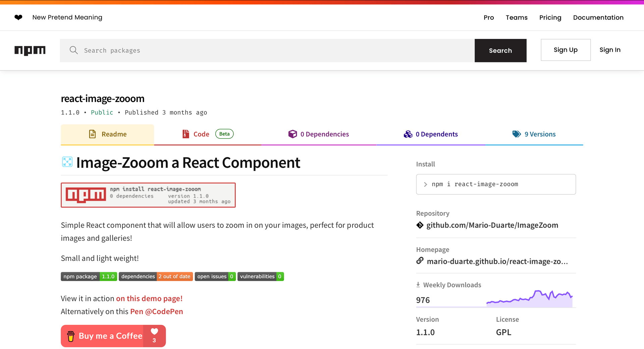
Task: Open the npm logo home link
Action: (x=30, y=50)
